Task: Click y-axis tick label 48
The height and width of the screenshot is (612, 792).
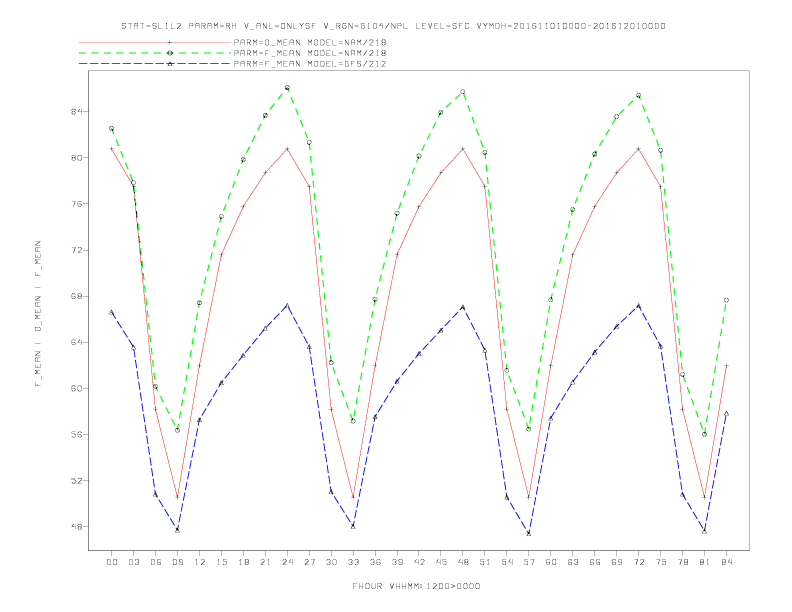Action: point(77,527)
